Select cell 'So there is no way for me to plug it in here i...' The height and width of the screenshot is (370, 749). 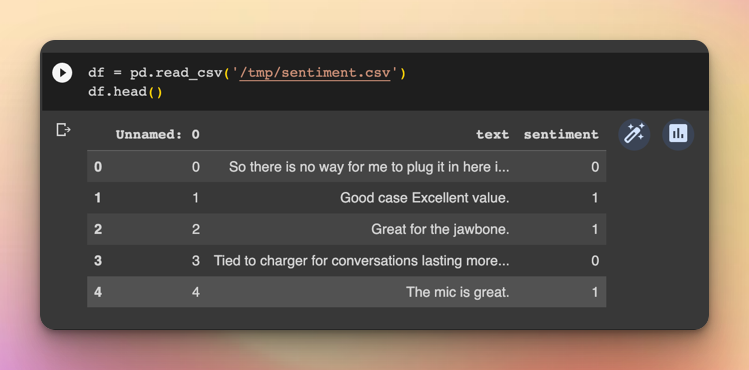[x=369, y=167]
